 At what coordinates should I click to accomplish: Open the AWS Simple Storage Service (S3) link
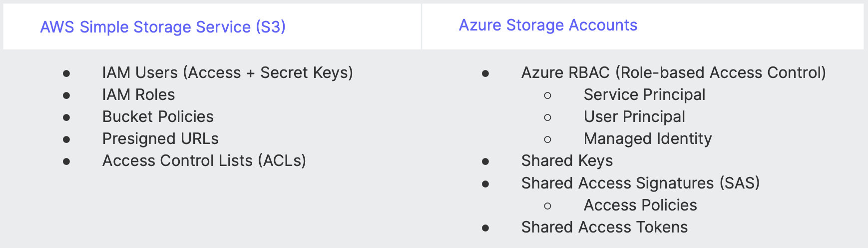pos(162,27)
